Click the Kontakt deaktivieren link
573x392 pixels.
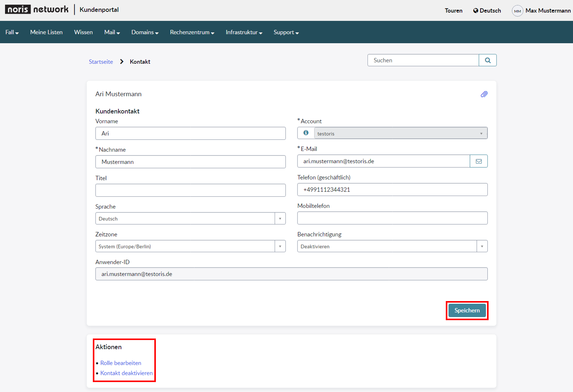click(x=126, y=373)
